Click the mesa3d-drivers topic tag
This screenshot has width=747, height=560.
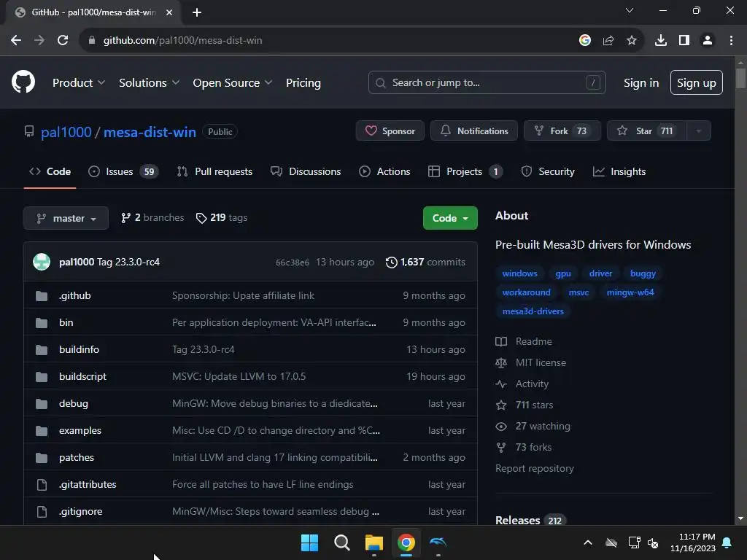(533, 311)
